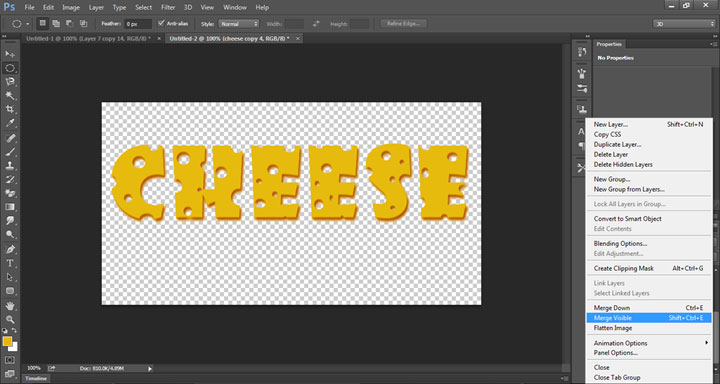Click the Feather input field
The image size is (720, 384).
coord(138,24)
